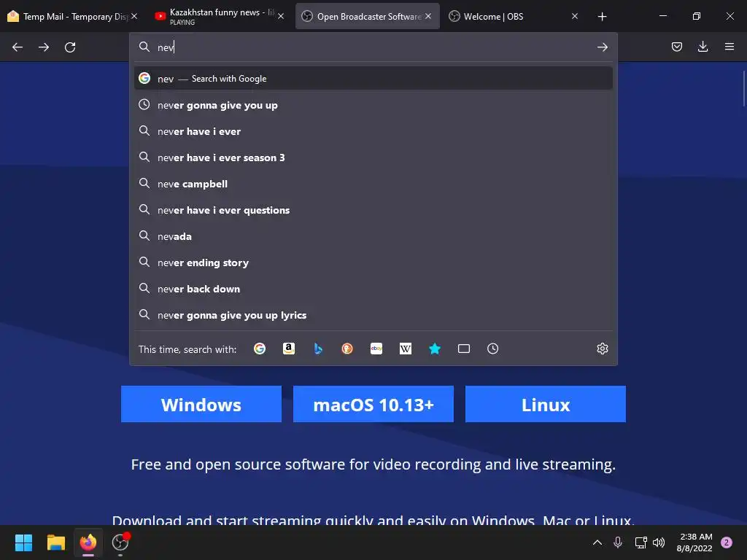Search this time with Google

[x=260, y=349]
